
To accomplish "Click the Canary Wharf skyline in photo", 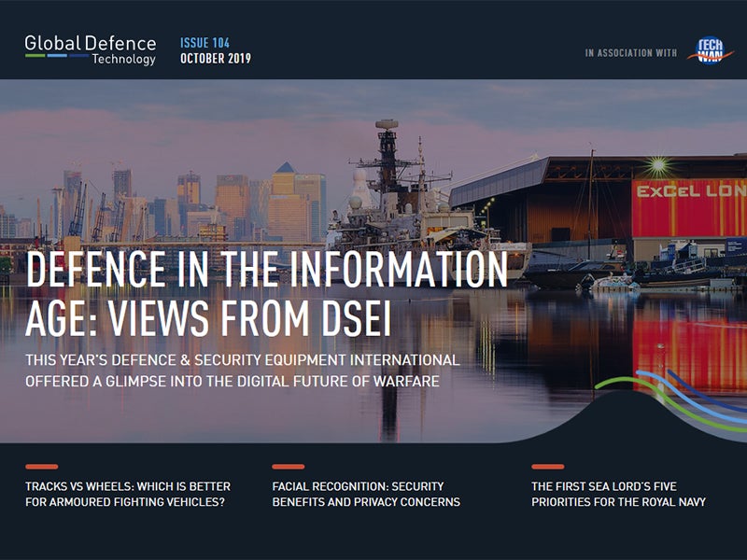I will [233, 201].
